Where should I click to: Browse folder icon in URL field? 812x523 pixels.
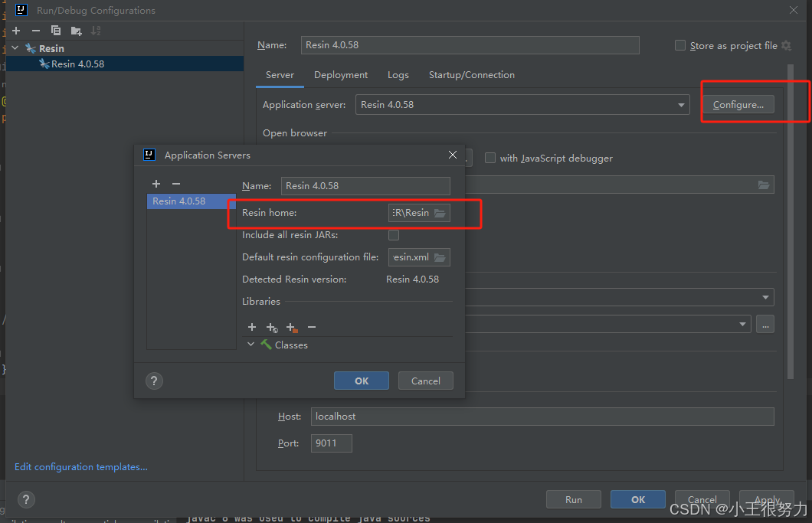click(763, 185)
